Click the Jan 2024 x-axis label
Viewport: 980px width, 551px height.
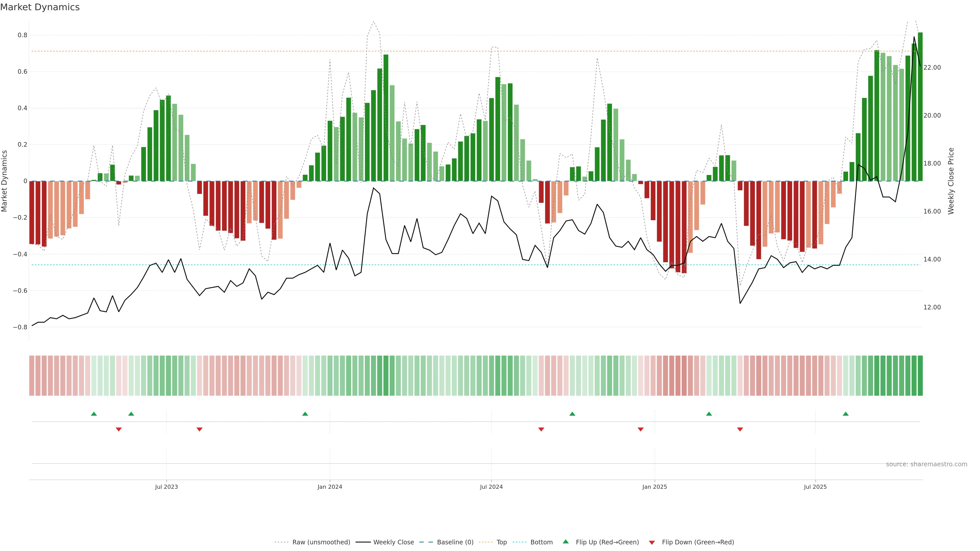coord(330,487)
